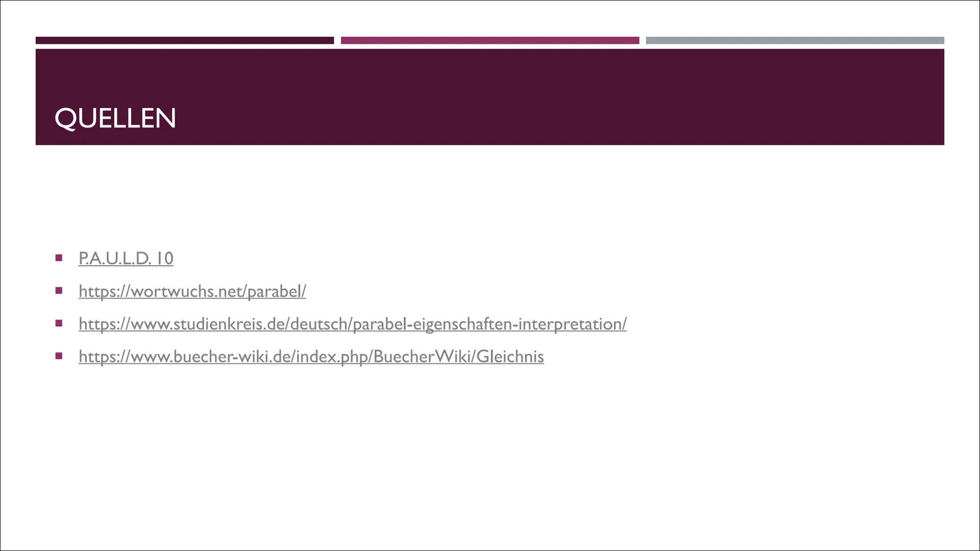Screen dimensions: 980x551
Task: Open the studienkreis.de parabel link
Action: (353, 323)
